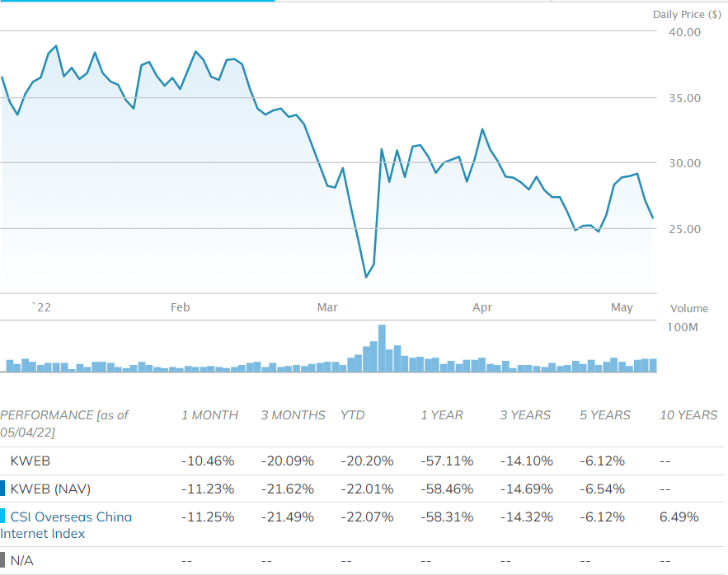Select the 1 MONTH column header
Image resolution: width=728 pixels, height=575 pixels.
click(x=209, y=415)
